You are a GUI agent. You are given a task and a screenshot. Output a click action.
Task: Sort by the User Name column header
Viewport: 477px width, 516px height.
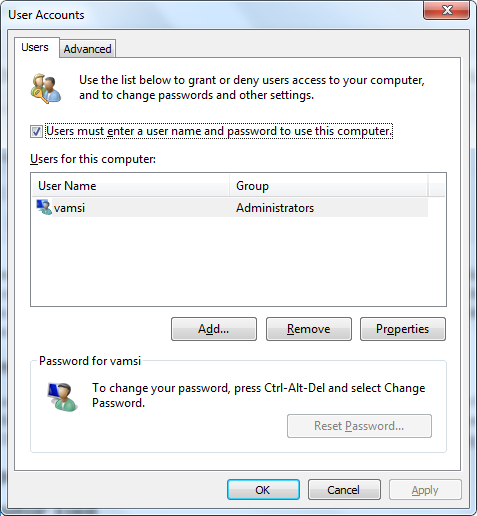pos(130,186)
